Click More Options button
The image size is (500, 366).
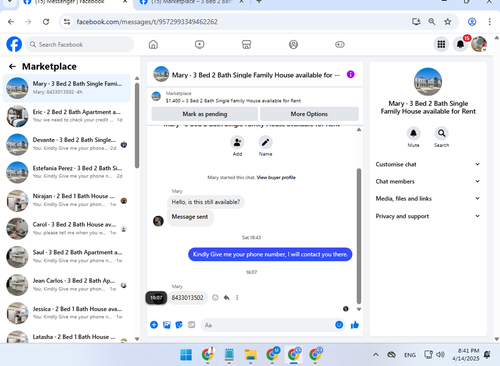[309, 114]
